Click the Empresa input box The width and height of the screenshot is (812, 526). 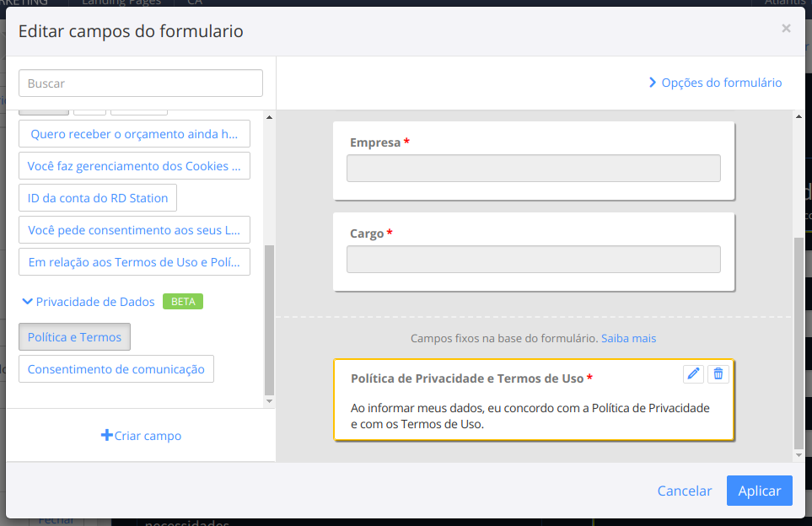coord(533,169)
